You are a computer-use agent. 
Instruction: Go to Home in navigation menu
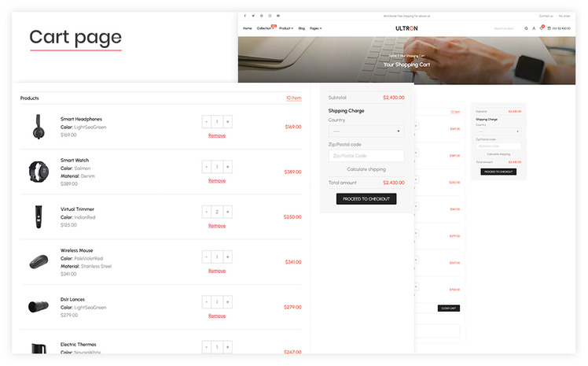click(x=248, y=28)
